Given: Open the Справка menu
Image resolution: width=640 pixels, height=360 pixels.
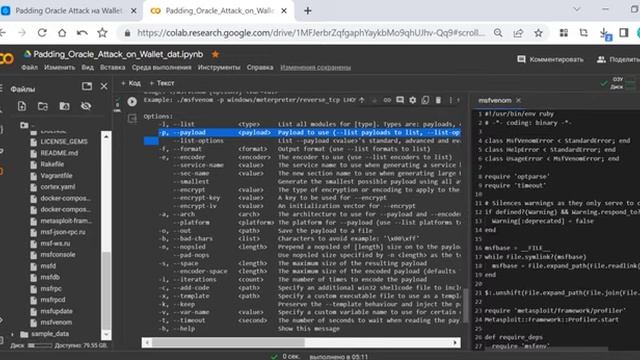Looking at the screenshot, I should (x=260, y=67).
